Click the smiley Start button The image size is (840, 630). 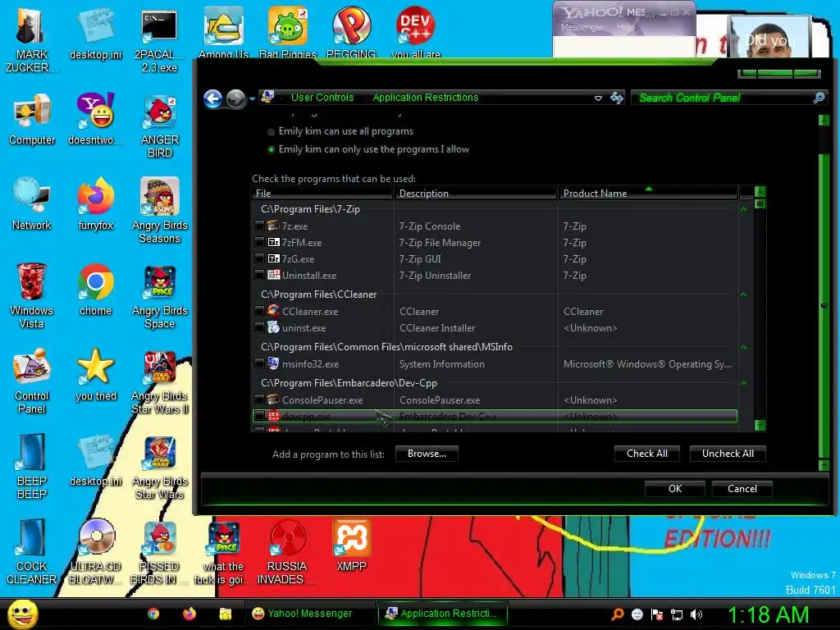pyautogui.click(x=22, y=614)
